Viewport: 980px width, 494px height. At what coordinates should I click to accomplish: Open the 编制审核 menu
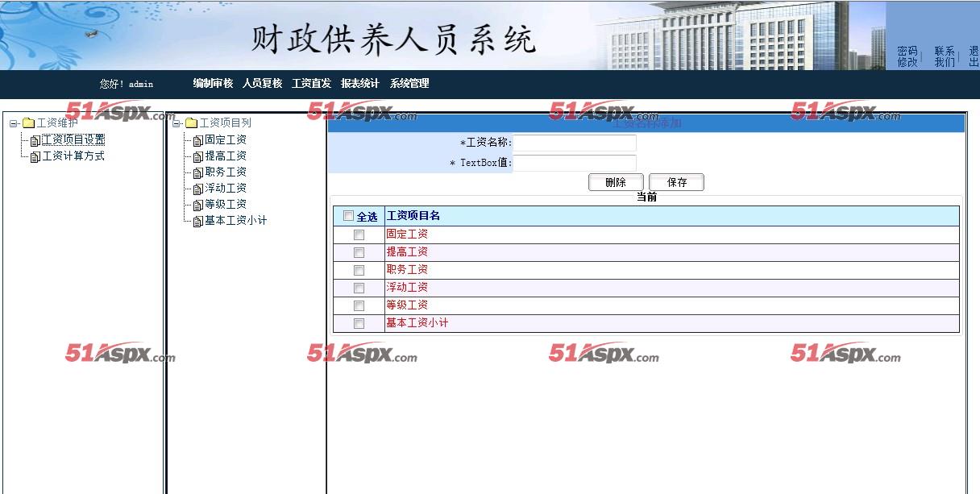(213, 83)
